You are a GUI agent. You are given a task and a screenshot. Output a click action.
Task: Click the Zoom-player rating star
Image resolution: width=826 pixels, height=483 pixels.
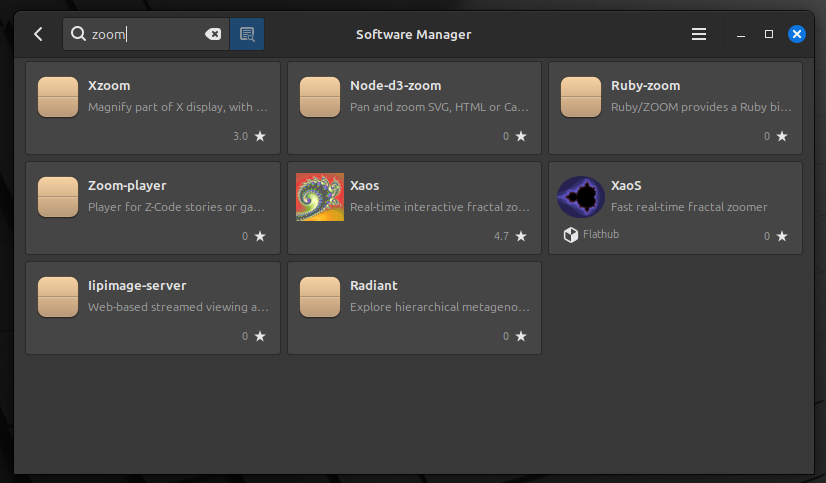point(260,236)
